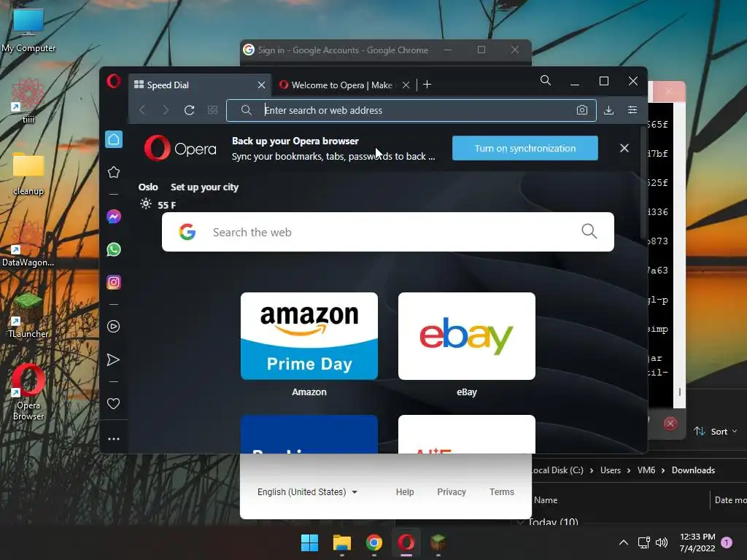Open a new tab with plus button

click(427, 85)
